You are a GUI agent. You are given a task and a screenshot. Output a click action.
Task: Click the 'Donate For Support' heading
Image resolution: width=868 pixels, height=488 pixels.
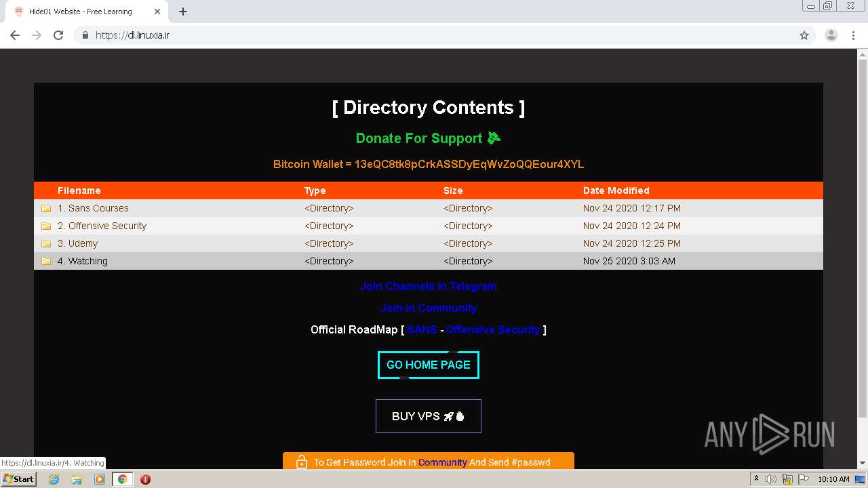pos(428,138)
